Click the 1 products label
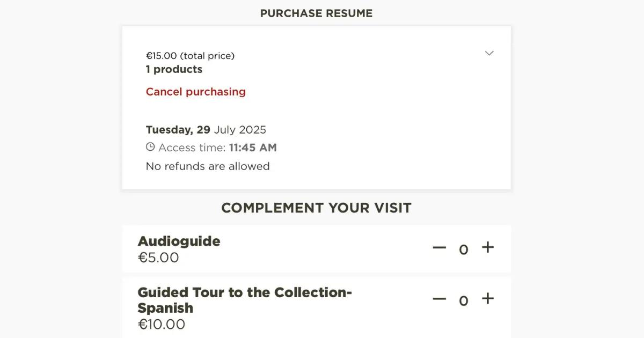The width and height of the screenshot is (644, 338). [x=174, y=69]
